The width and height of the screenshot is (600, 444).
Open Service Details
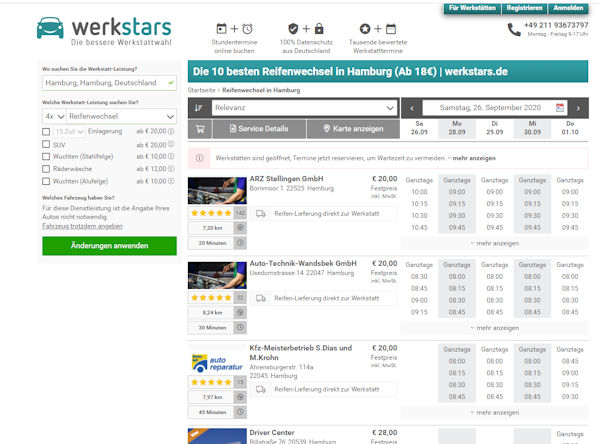(x=259, y=129)
